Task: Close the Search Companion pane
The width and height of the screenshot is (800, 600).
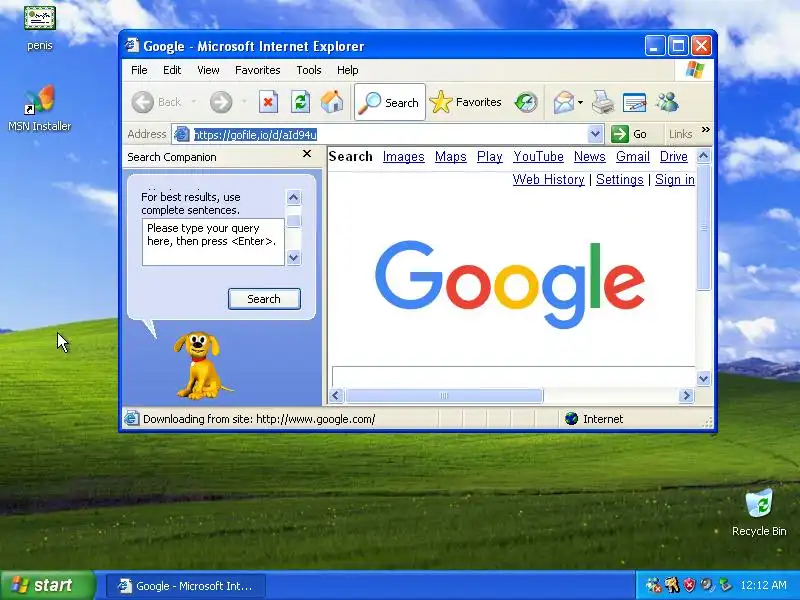Action: pos(307,154)
